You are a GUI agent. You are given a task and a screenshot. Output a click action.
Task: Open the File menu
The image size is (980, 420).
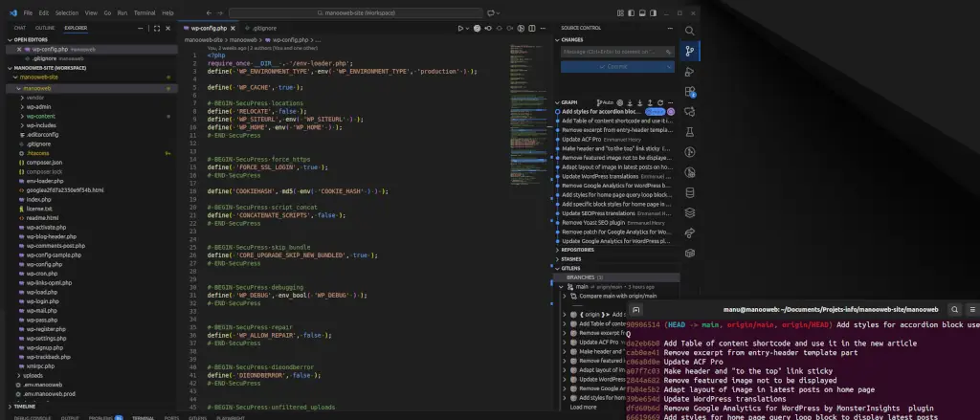point(28,12)
